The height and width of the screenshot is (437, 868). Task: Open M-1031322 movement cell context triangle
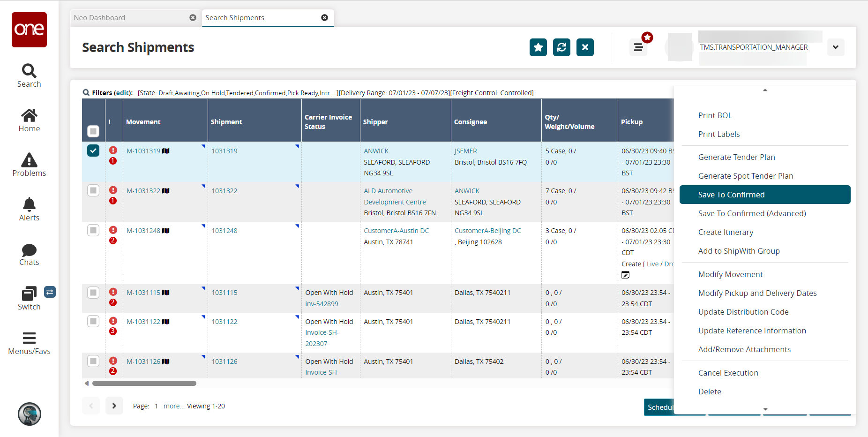pyautogui.click(x=203, y=186)
